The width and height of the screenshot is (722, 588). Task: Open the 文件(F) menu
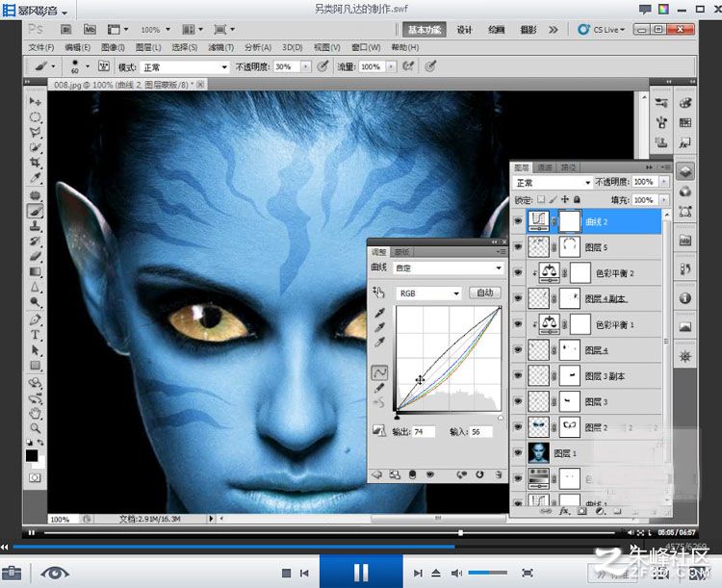pos(41,47)
